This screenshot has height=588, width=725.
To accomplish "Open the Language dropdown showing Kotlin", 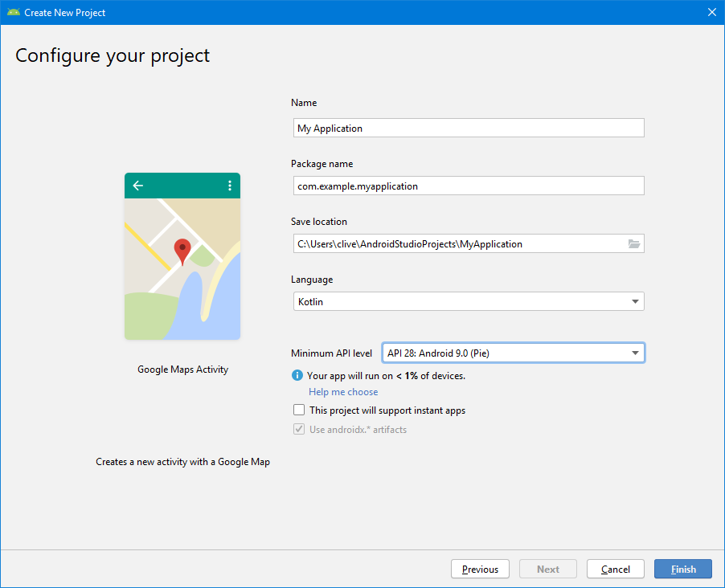I will pos(467,302).
